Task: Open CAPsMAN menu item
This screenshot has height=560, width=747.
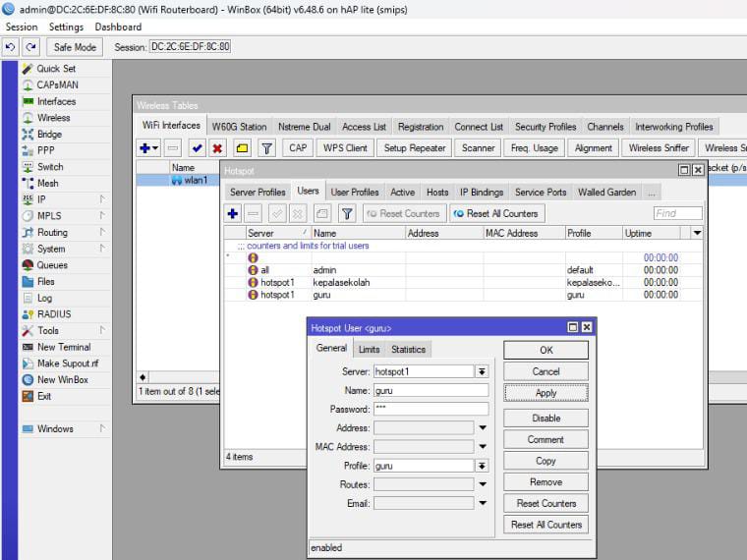Action: click(57, 84)
